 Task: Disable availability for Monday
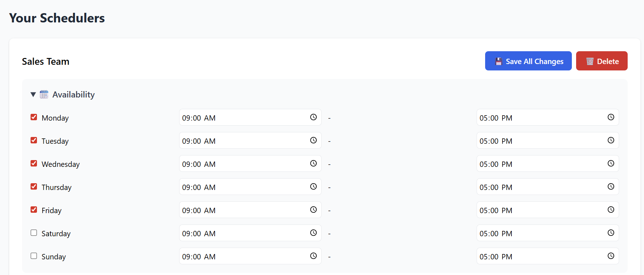[x=33, y=117]
